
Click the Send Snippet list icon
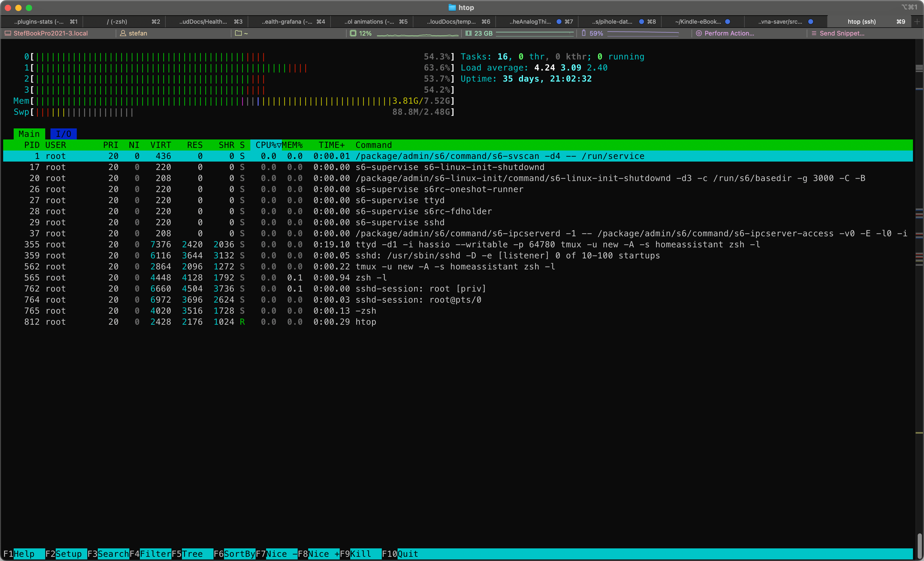(814, 33)
